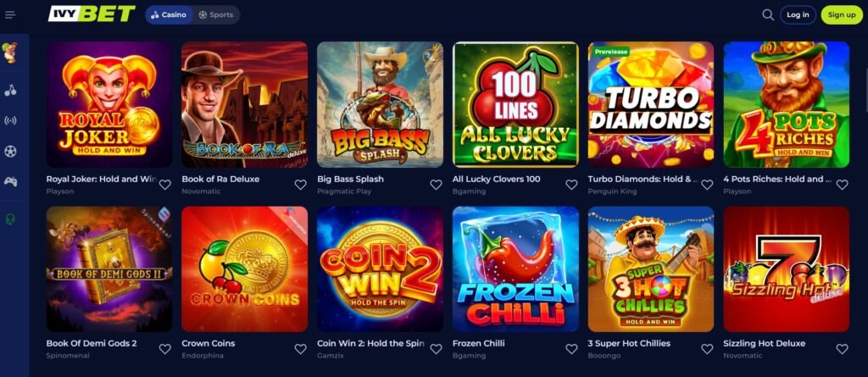Favorite Sizzling Hot Deluxe with heart
Screen dimensions: 868x377
tap(842, 349)
